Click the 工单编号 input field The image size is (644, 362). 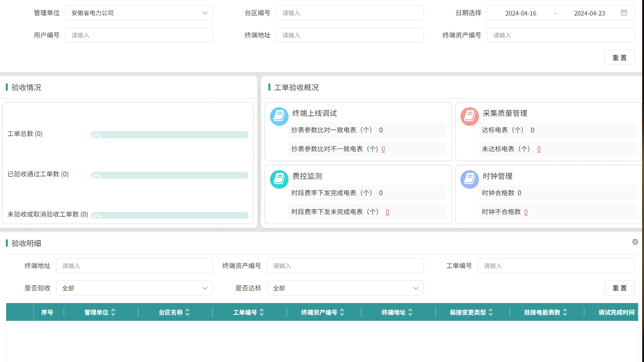(x=556, y=266)
